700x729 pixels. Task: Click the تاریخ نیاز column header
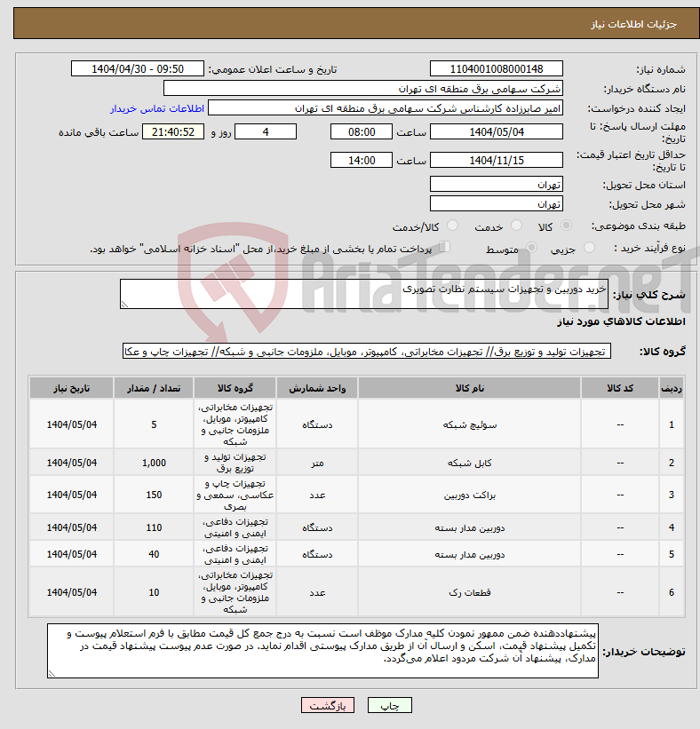coord(72,388)
